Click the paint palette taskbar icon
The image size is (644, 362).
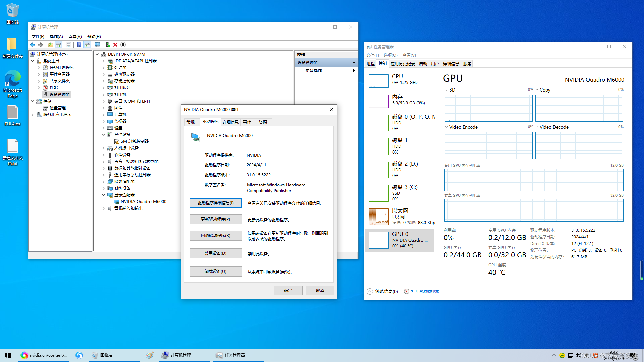point(150,355)
